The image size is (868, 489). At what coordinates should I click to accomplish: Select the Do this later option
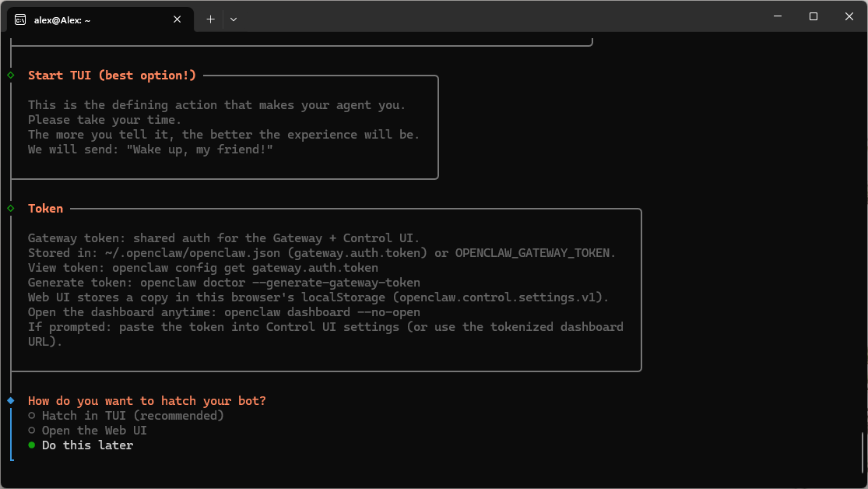click(x=87, y=445)
